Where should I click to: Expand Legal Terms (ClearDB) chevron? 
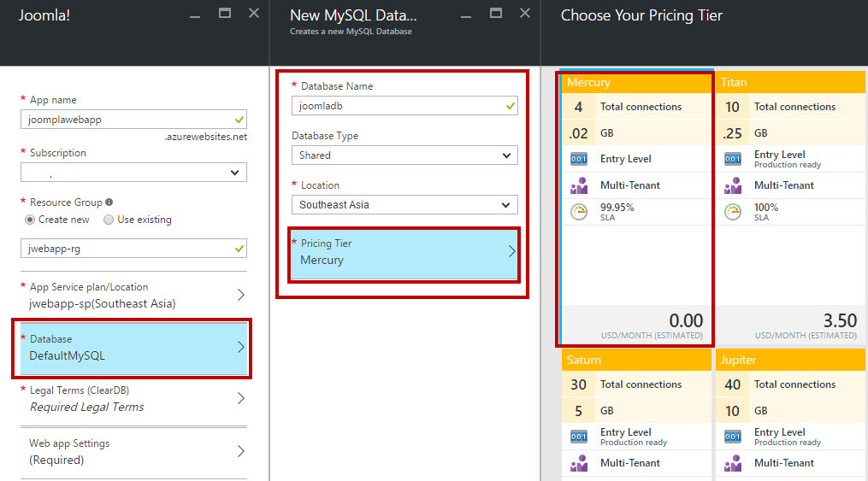(241, 399)
